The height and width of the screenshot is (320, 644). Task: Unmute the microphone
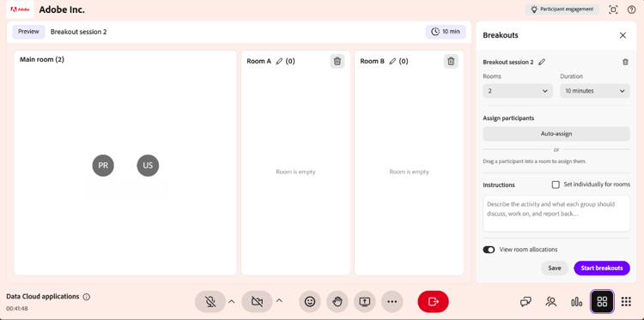(x=210, y=302)
